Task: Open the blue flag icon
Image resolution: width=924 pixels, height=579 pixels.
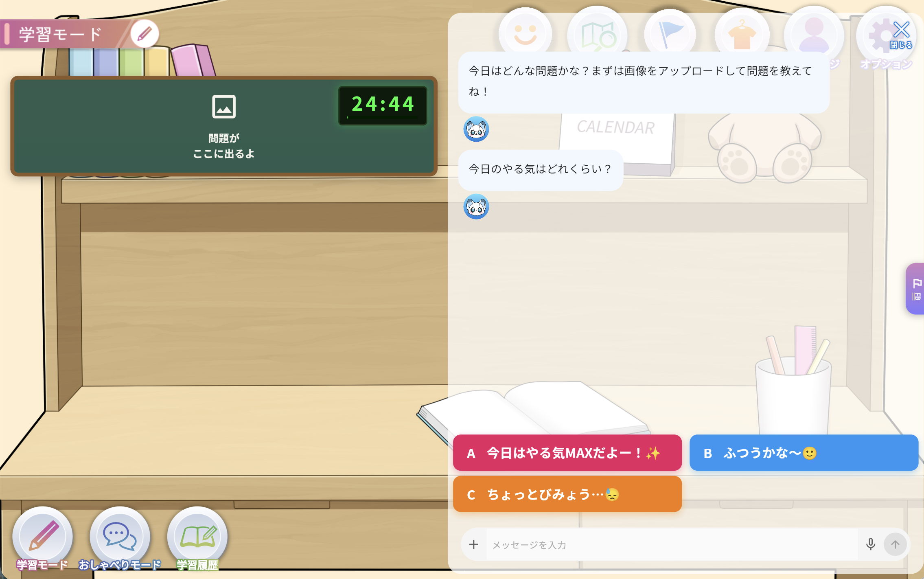Action: [670, 35]
